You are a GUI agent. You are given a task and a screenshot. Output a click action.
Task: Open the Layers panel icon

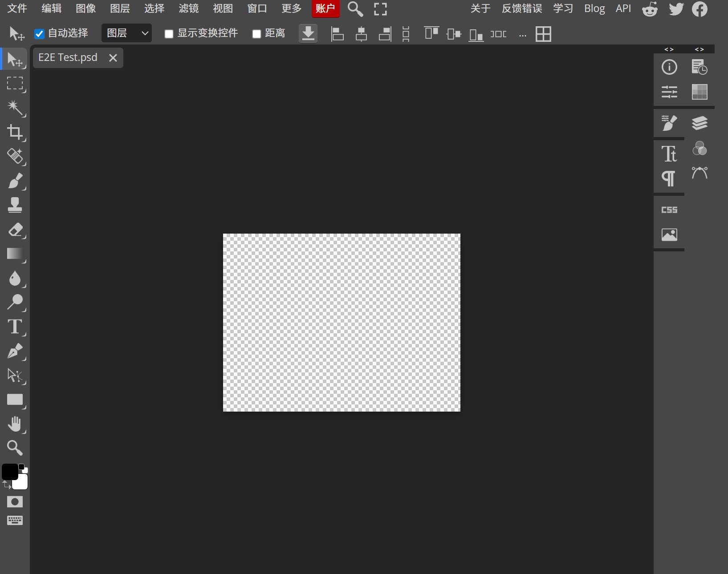point(700,123)
